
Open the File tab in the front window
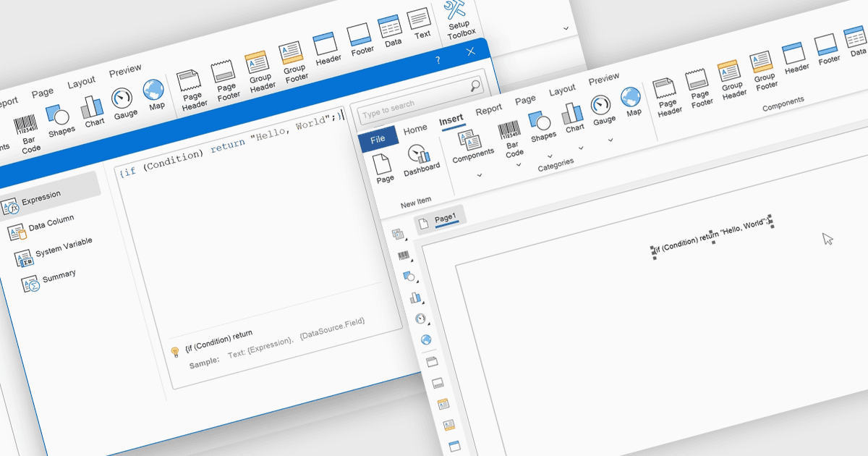(x=378, y=139)
